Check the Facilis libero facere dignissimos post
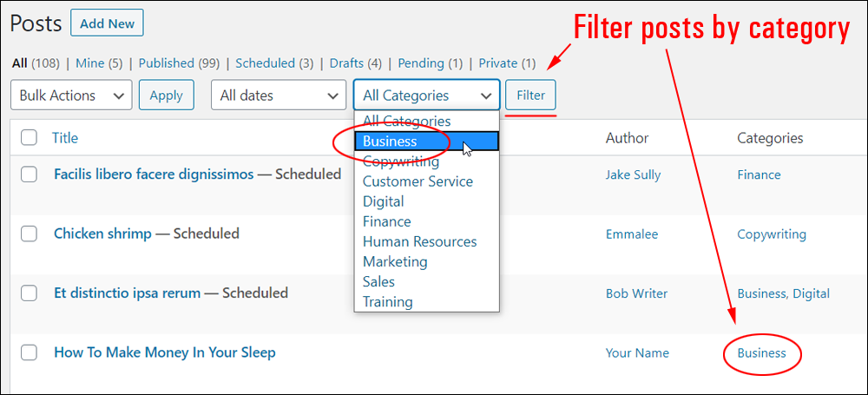The width and height of the screenshot is (868, 395). pyautogui.click(x=29, y=174)
